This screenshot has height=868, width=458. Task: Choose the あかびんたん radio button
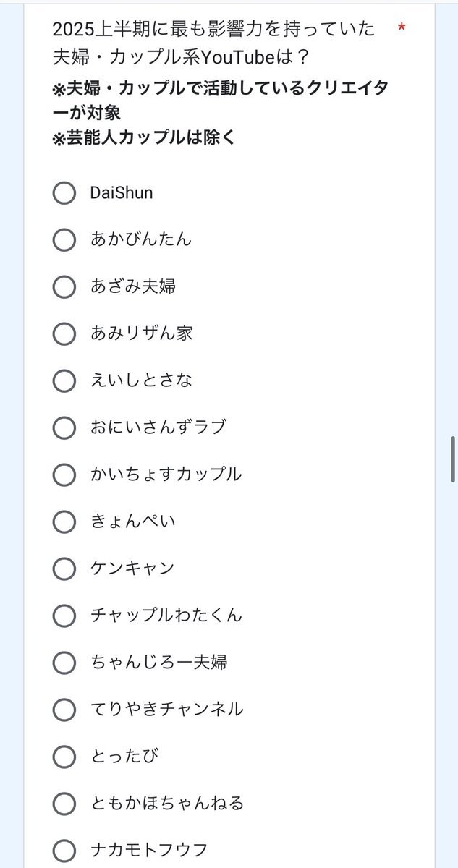click(x=64, y=240)
